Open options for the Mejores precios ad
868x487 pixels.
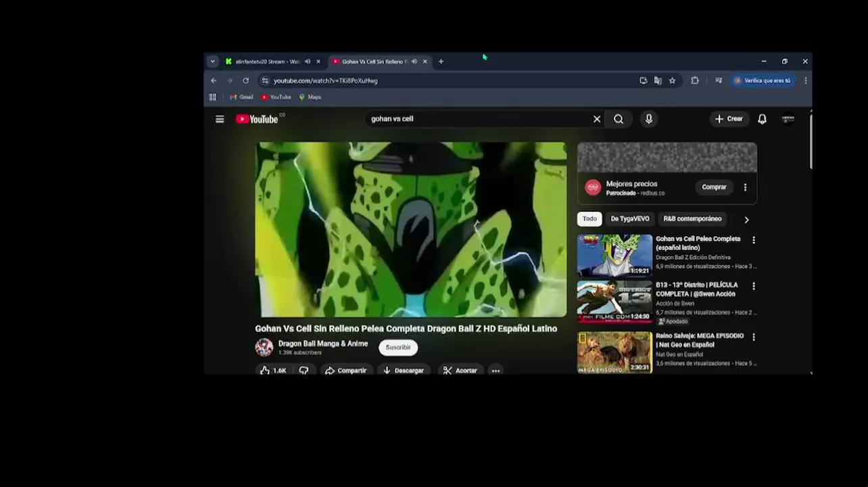click(745, 187)
